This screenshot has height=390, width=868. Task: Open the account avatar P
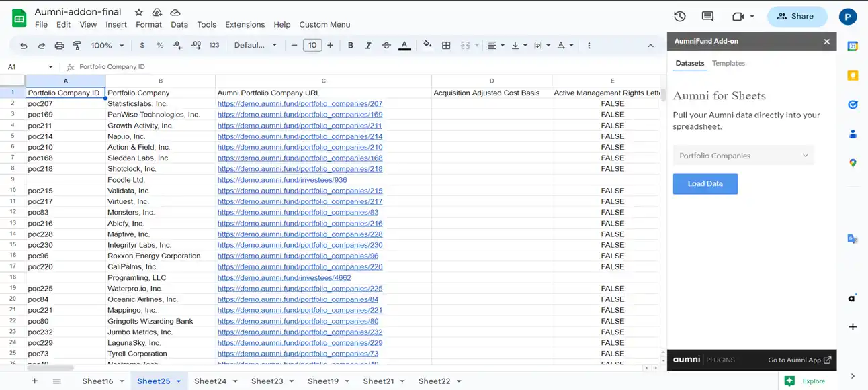point(848,17)
